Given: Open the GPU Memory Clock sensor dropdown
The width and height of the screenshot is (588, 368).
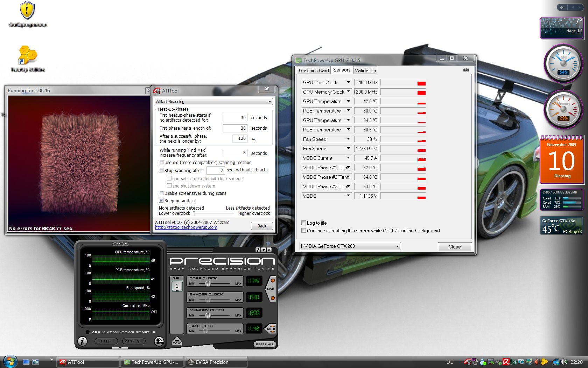Looking at the screenshot, I should [348, 91].
